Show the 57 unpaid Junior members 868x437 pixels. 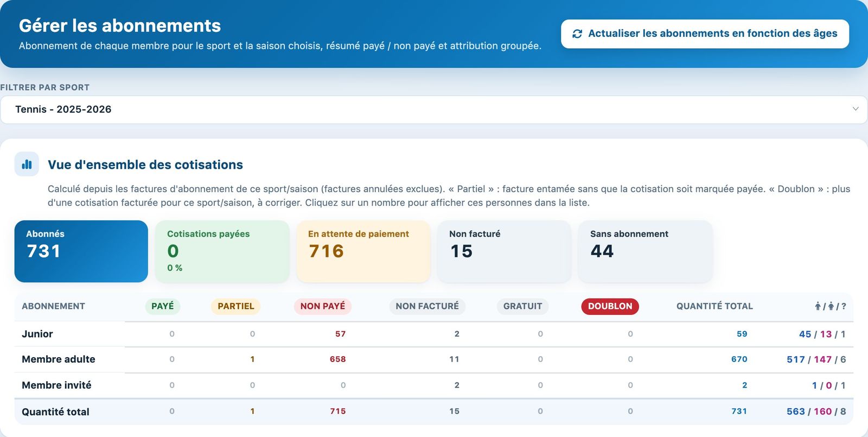(340, 334)
